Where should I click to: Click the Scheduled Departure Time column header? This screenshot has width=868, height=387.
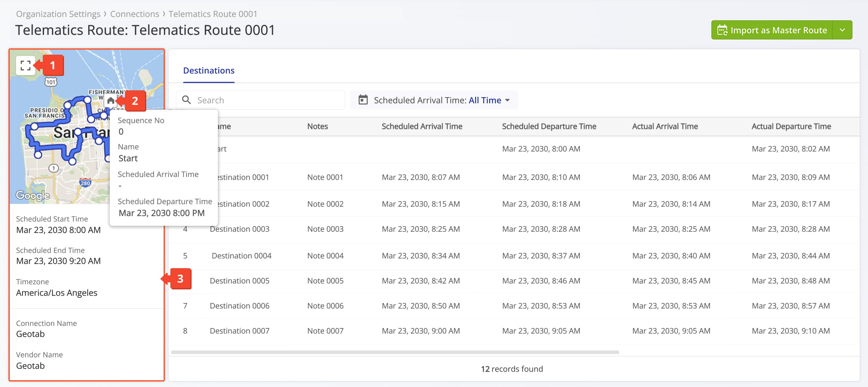[x=549, y=126]
